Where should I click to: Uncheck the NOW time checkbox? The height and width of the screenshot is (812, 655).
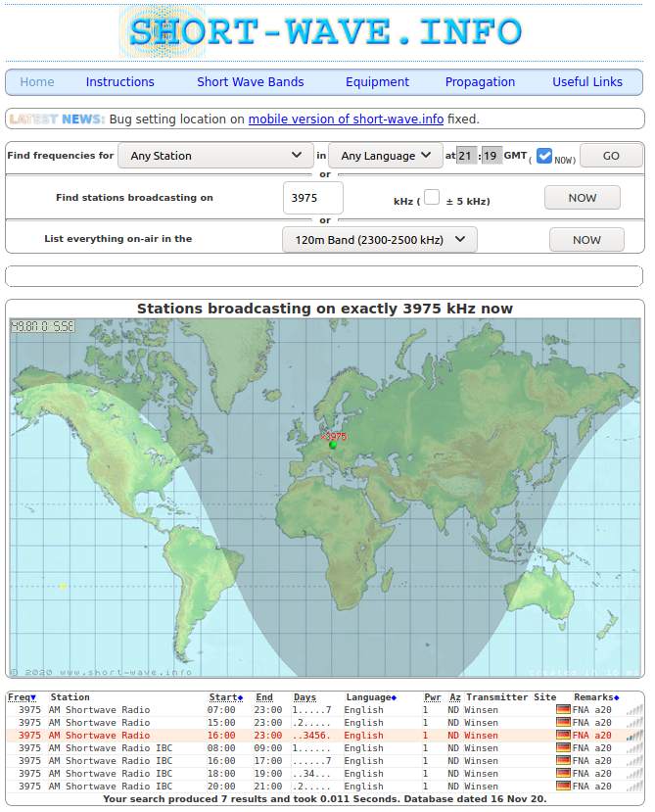(544, 155)
